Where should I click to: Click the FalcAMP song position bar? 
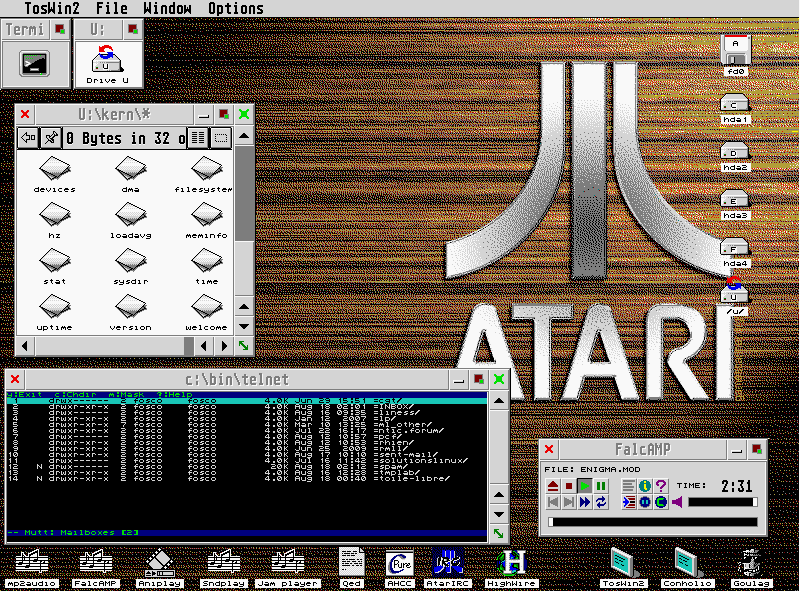coord(654,522)
